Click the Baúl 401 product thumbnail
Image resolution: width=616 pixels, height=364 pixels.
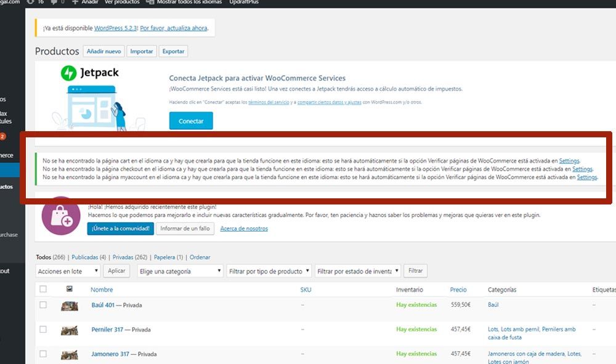[x=70, y=306]
